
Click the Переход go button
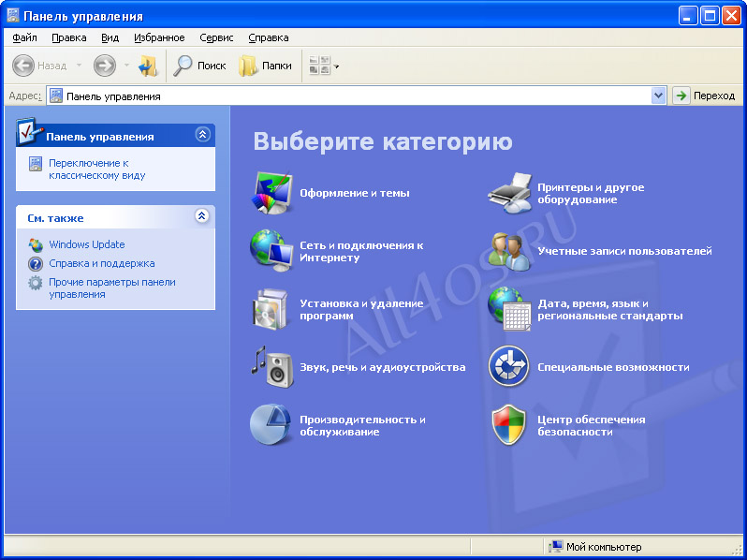click(706, 96)
